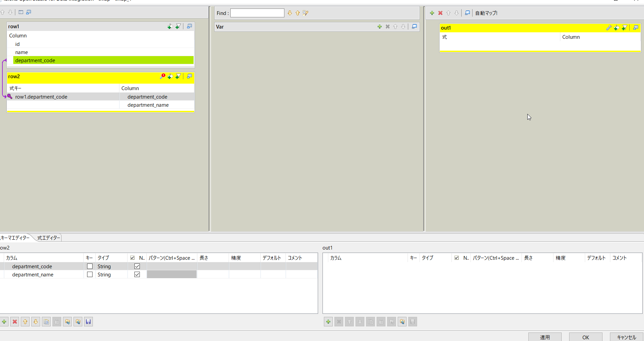
Task: Click the table view icon in input toolbar
Action: click(x=21, y=12)
